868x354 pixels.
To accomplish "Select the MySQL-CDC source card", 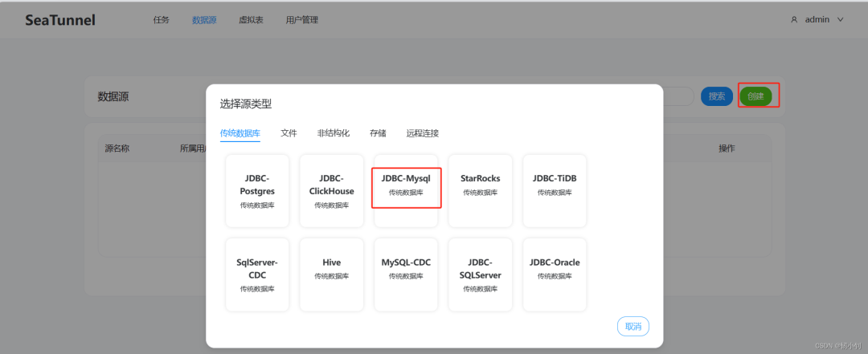I will pos(406,275).
